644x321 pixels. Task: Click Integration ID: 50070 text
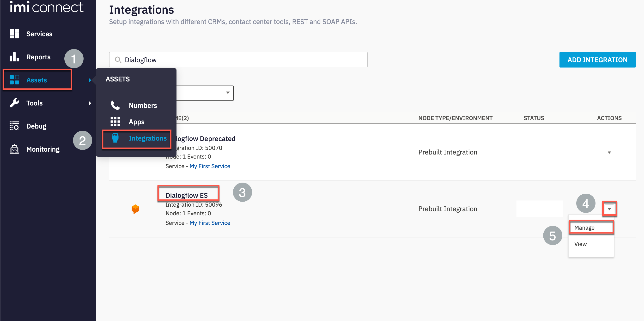tap(199, 148)
